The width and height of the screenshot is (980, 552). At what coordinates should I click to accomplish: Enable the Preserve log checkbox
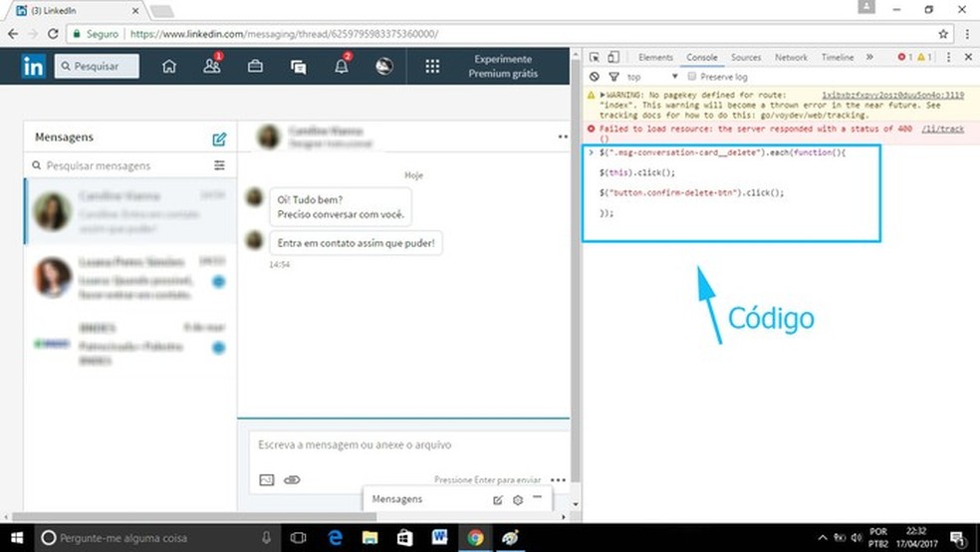pos(691,77)
